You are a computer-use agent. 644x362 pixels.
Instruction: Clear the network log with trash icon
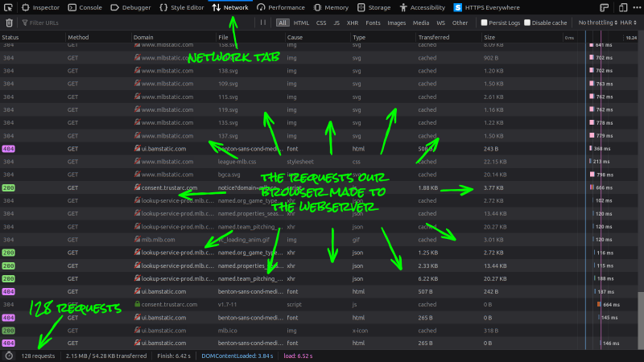(9, 23)
